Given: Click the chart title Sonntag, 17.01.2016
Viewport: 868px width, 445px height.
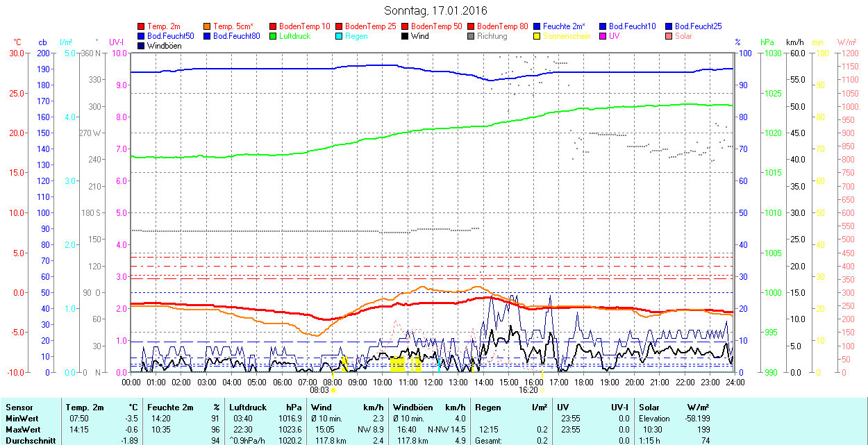Looking at the screenshot, I should point(435,10).
